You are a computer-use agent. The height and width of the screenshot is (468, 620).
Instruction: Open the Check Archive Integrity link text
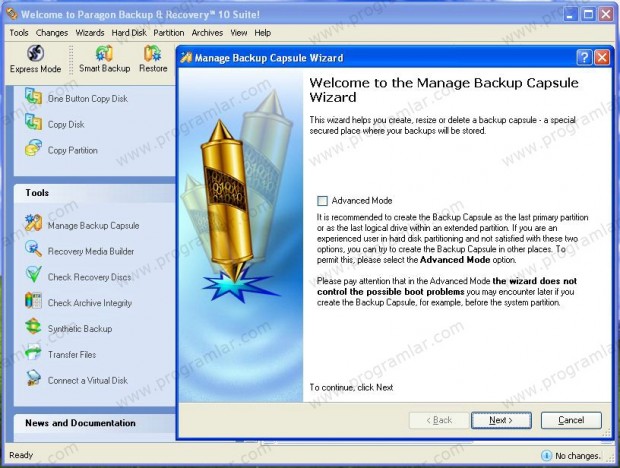(x=90, y=303)
